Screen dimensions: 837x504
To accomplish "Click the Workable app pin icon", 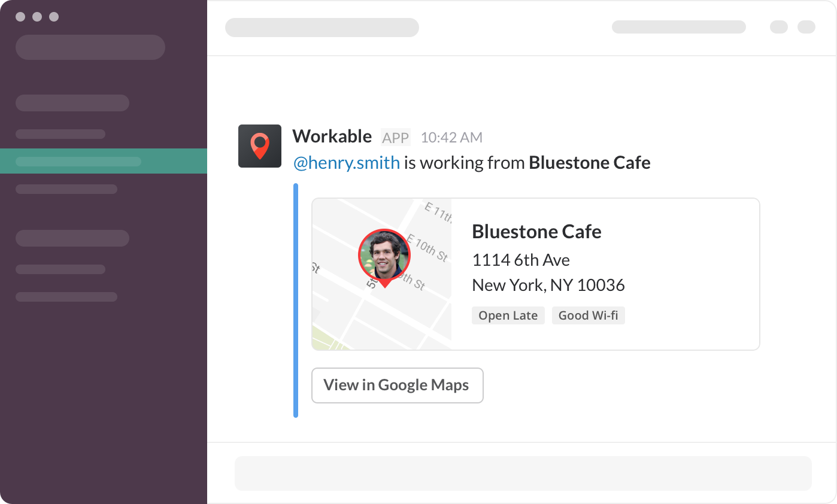I will click(x=259, y=146).
